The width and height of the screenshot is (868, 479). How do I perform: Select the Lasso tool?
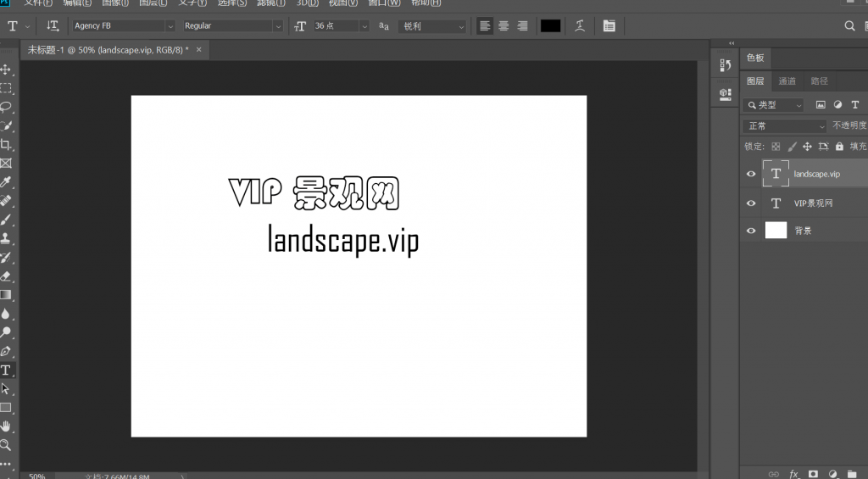pos(6,107)
